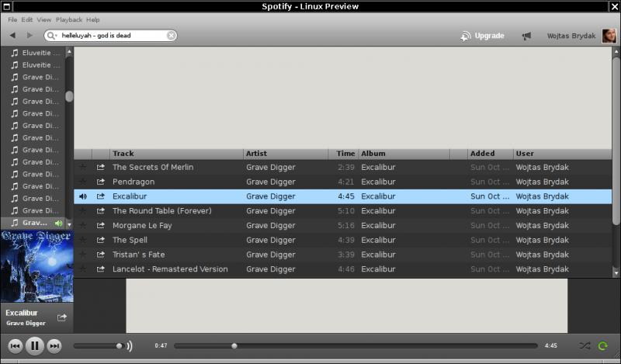
Task: Share the Pendragon track via share icon
Action: pyautogui.click(x=100, y=182)
